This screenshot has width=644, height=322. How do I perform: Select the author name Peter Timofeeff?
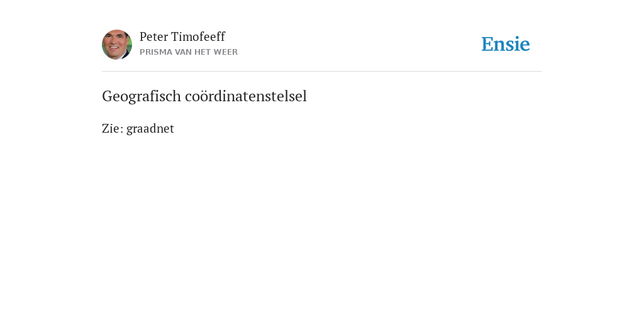click(182, 36)
